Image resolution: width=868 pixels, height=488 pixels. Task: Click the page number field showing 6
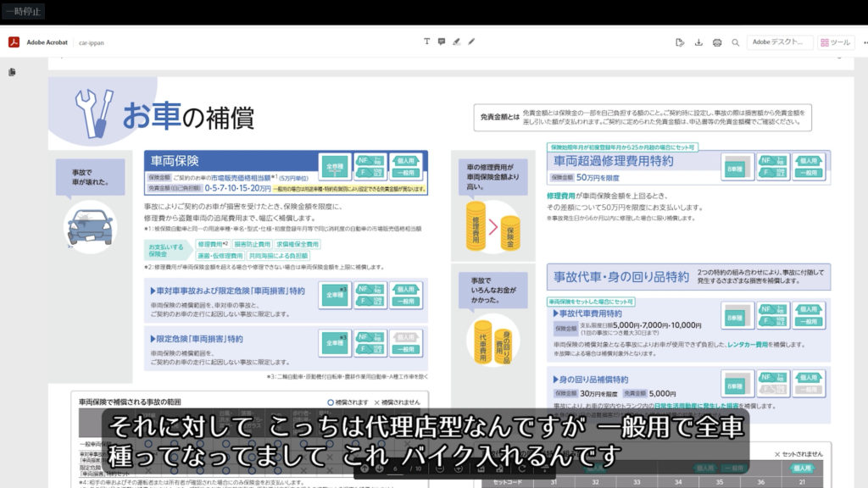click(396, 468)
